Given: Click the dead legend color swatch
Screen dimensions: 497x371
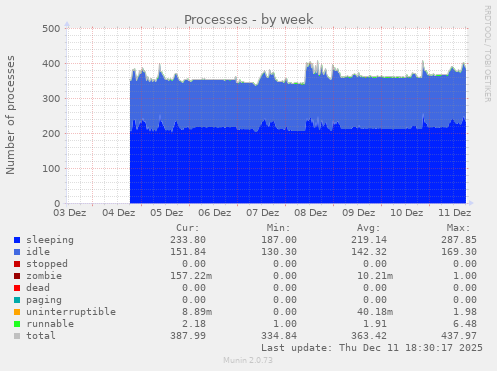Looking at the screenshot, I should (17, 288).
